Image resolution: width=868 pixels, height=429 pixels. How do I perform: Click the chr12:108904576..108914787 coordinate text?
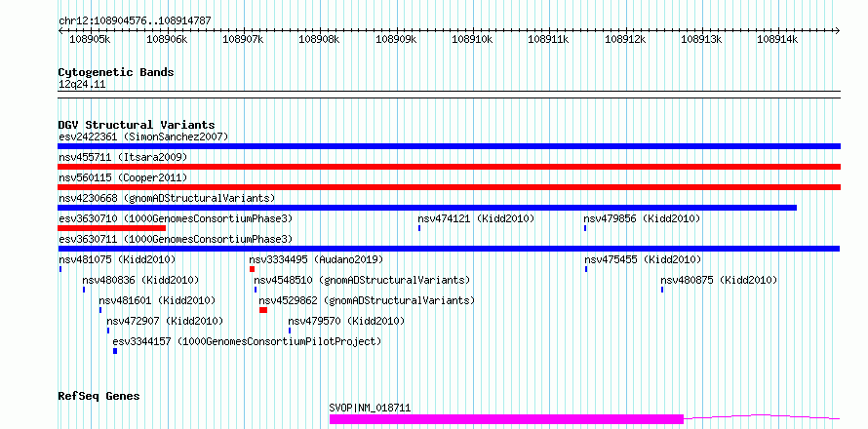135,20
